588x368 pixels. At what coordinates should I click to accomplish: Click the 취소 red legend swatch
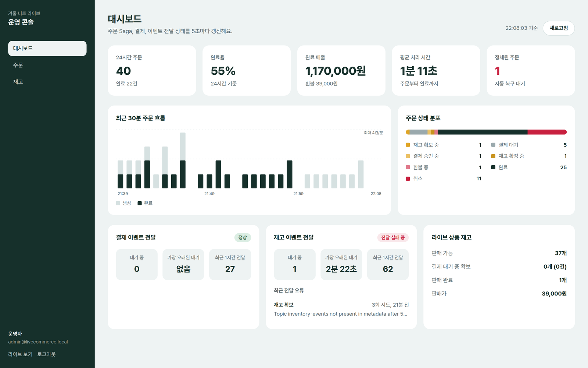(x=408, y=178)
